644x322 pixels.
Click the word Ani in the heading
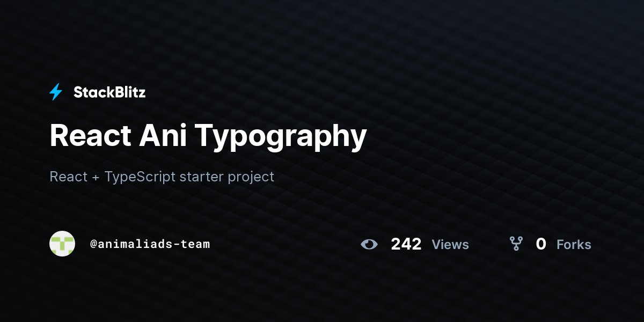pos(163,135)
